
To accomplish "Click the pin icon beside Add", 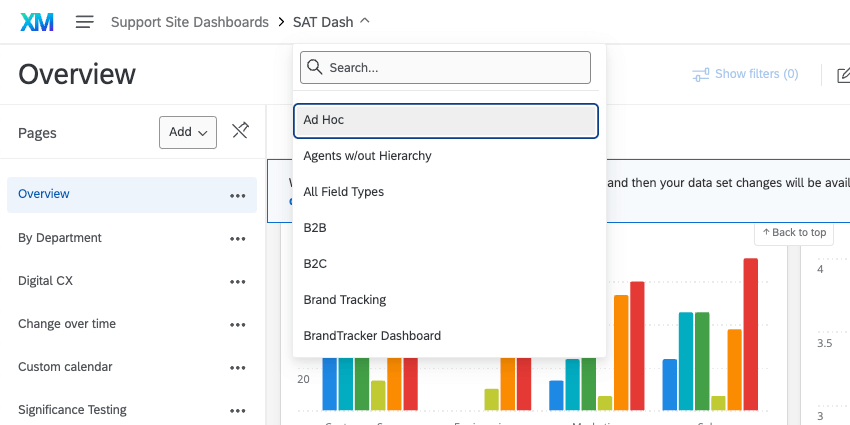I will (240, 131).
